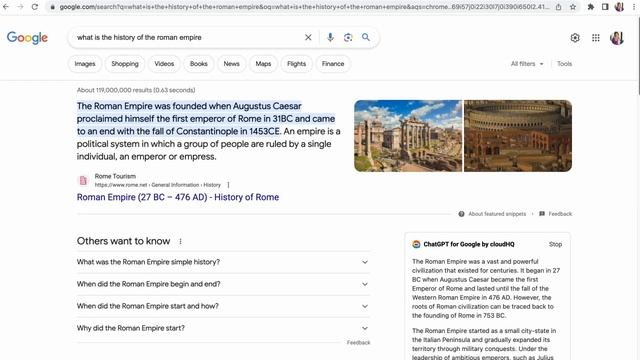Expand 'When did the Roman Empire start and how?'

coord(223,306)
